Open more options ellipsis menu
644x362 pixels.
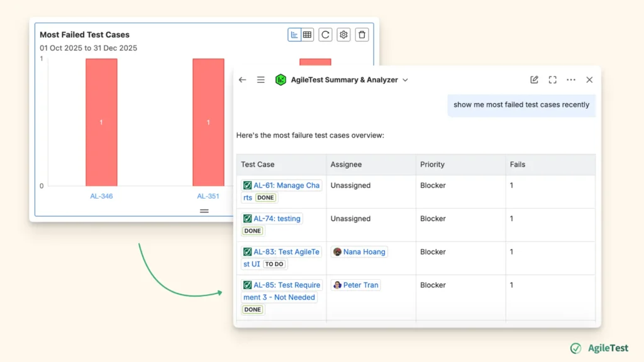571,80
